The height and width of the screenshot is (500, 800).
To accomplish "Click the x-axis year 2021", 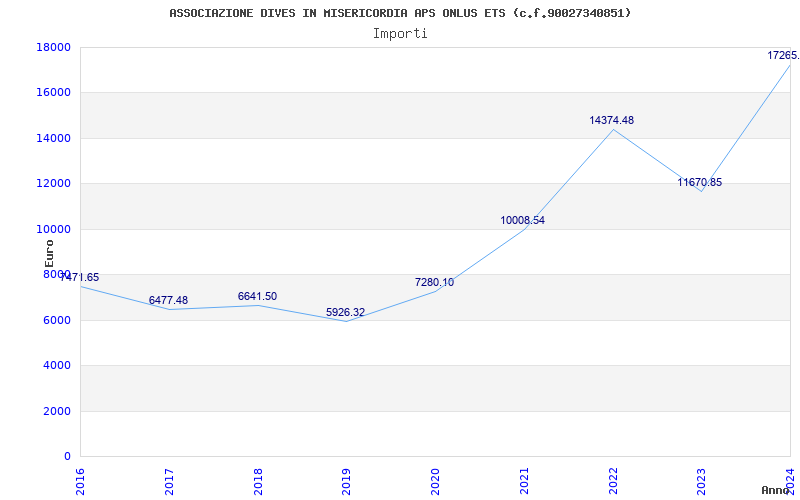I will (x=524, y=482).
